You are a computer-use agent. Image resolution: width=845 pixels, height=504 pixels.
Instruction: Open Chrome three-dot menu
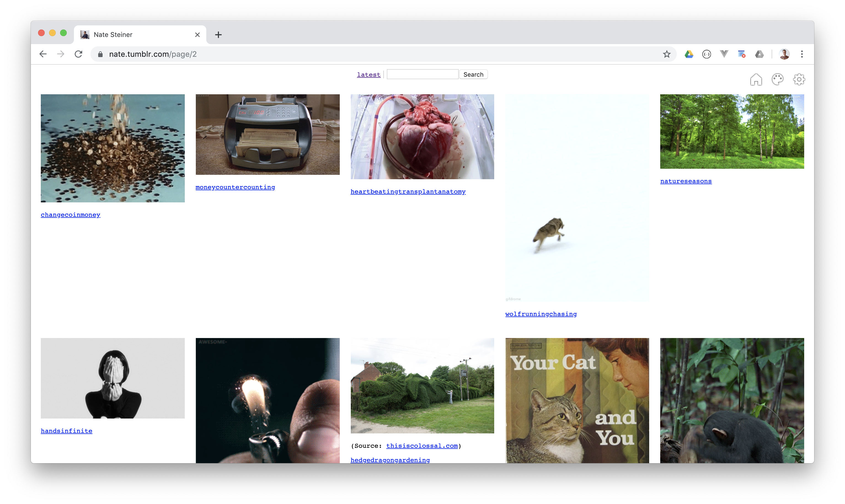click(x=802, y=54)
